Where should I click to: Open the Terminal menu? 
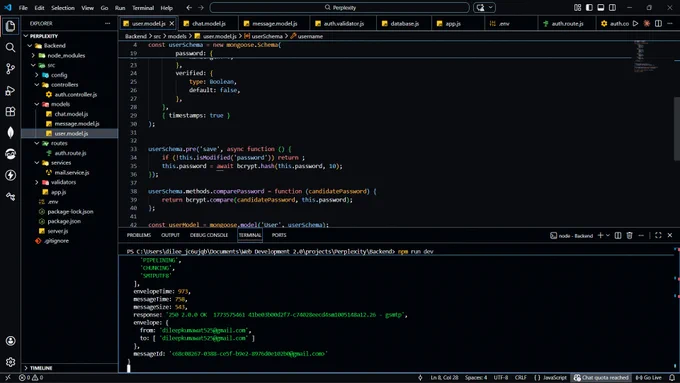143,8
